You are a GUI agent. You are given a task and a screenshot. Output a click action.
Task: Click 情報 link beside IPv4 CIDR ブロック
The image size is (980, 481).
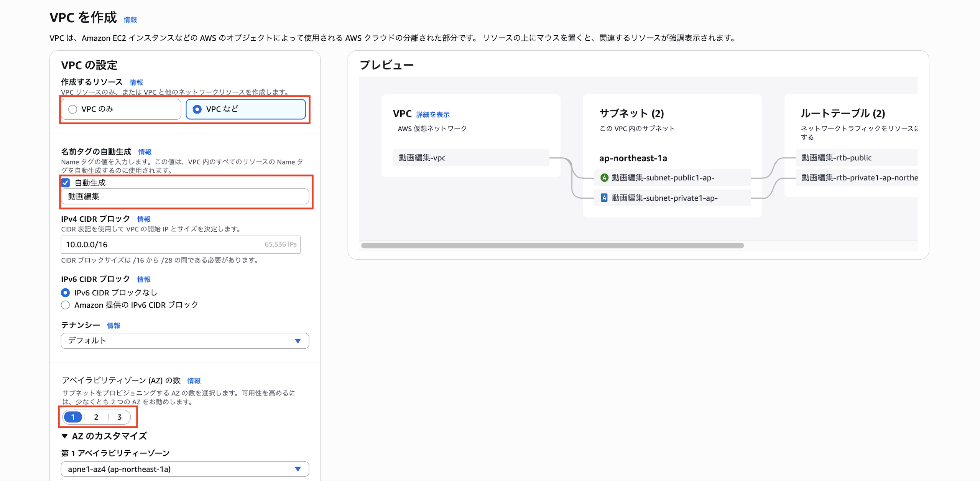pyautogui.click(x=144, y=219)
